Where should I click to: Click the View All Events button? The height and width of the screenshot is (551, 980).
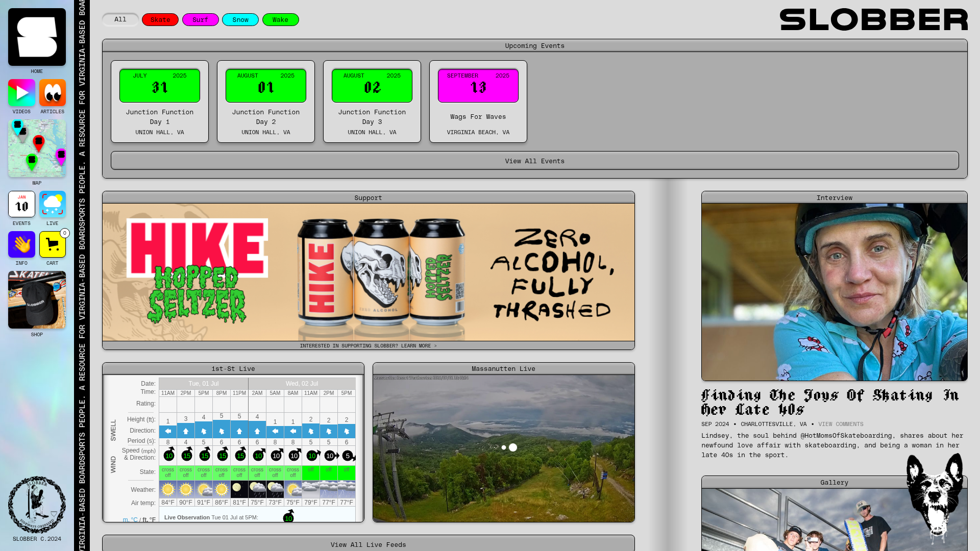(x=535, y=161)
